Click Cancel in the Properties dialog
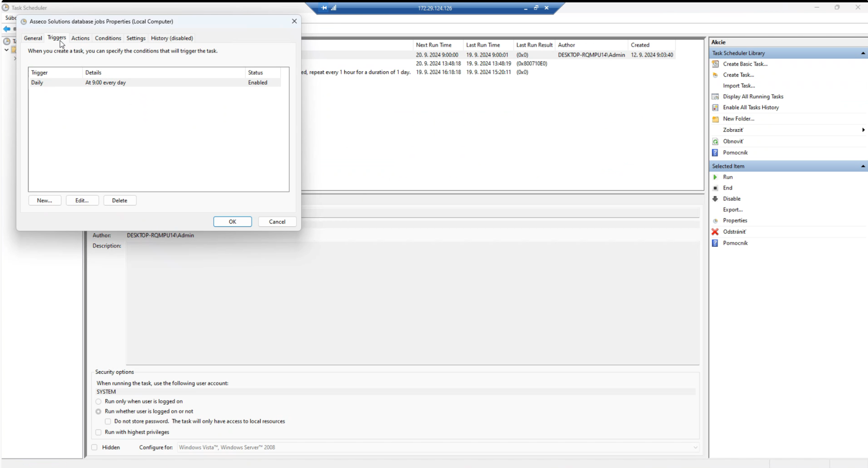This screenshot has width=868, height=468. [277, 222]
